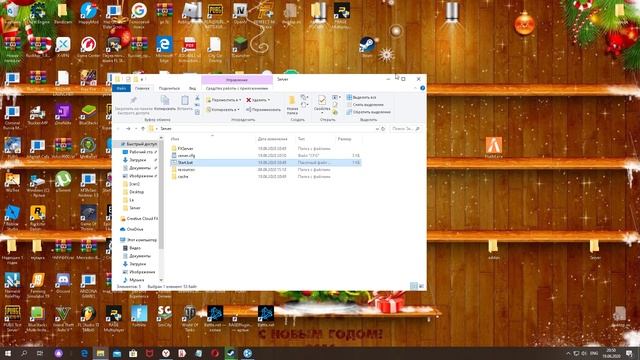This screenshot has width=640, height=360.
Task: Click the Windows Start button
Action: pos(7,353)
